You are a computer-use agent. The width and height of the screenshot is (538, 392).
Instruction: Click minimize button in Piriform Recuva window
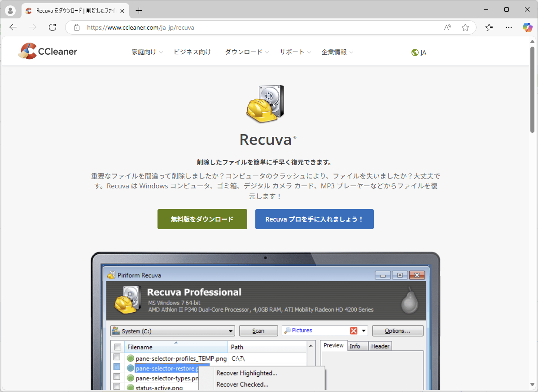coord(383,275)
